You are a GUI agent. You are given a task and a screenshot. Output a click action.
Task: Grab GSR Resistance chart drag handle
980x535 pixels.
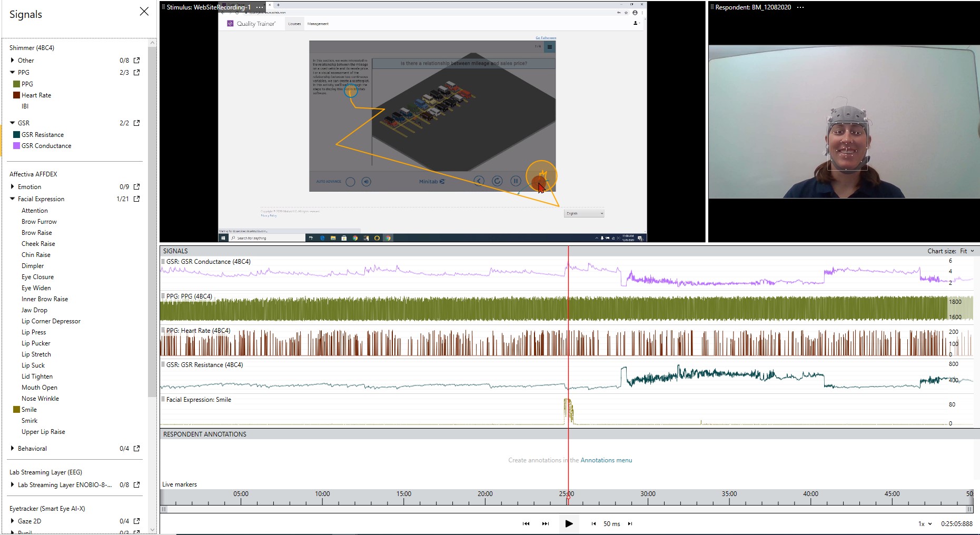click(x=163, y=364)
